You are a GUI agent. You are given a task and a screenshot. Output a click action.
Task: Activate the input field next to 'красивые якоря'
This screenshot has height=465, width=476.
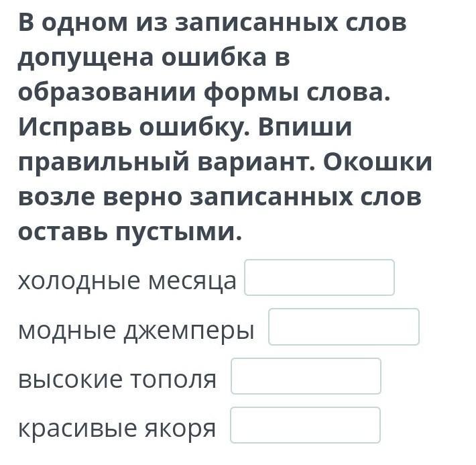[x=306, y=425]
